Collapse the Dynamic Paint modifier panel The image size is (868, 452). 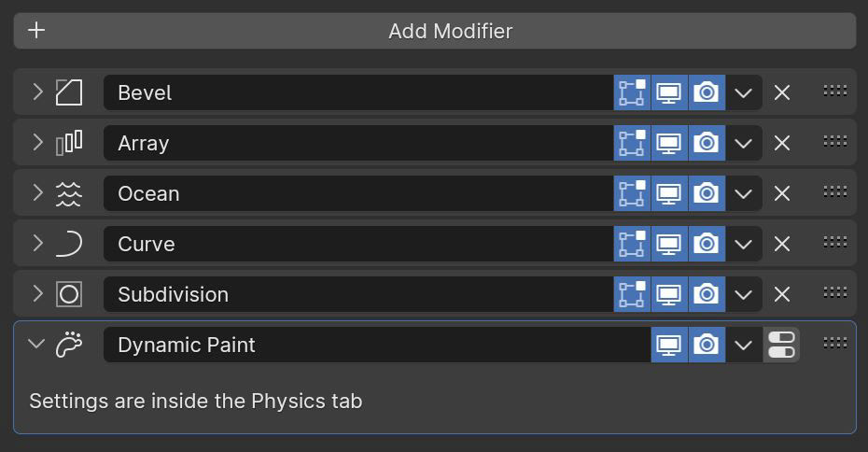(36, 344)
